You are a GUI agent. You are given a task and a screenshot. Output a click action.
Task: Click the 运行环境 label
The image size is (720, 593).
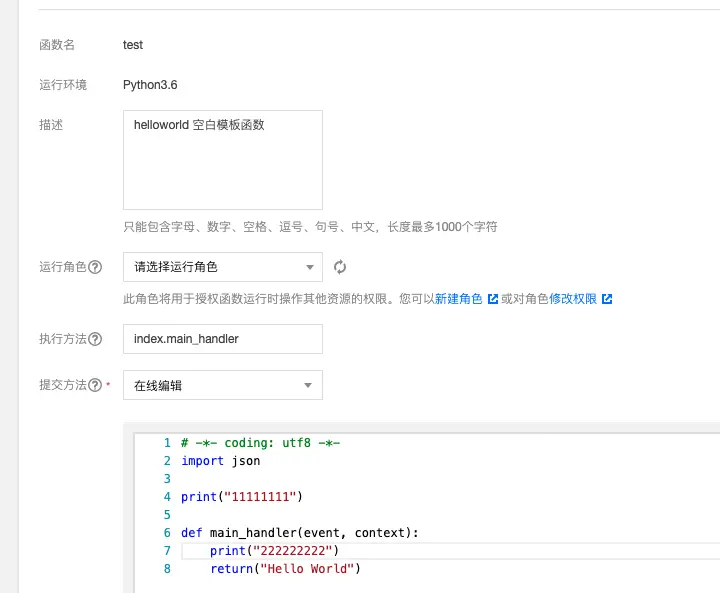pyautogui.click(x=63, y=85)
